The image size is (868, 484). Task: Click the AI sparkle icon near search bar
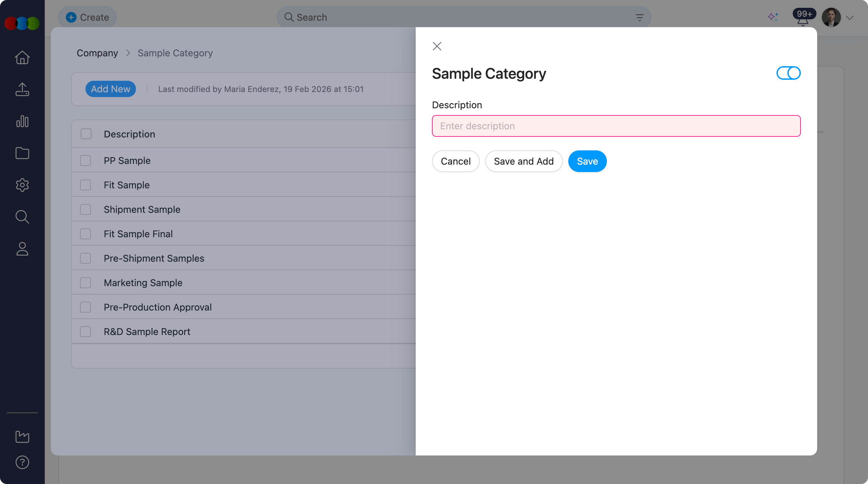[x=773, y=17]
